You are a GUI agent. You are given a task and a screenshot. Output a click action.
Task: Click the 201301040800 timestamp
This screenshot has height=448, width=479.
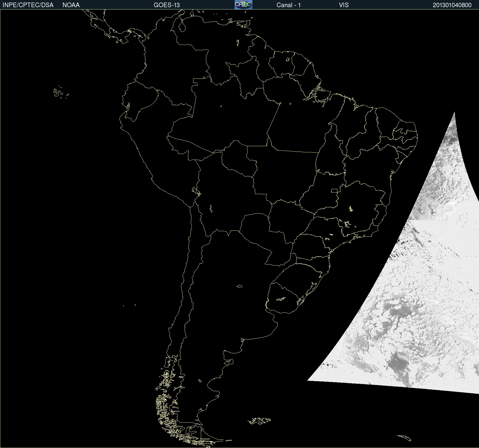452,5
